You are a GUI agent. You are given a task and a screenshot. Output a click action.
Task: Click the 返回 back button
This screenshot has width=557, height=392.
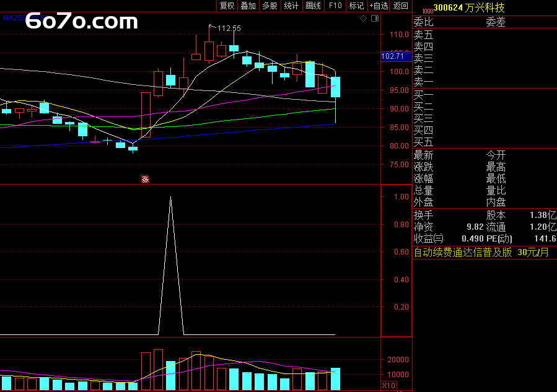[x=401, y=6]
